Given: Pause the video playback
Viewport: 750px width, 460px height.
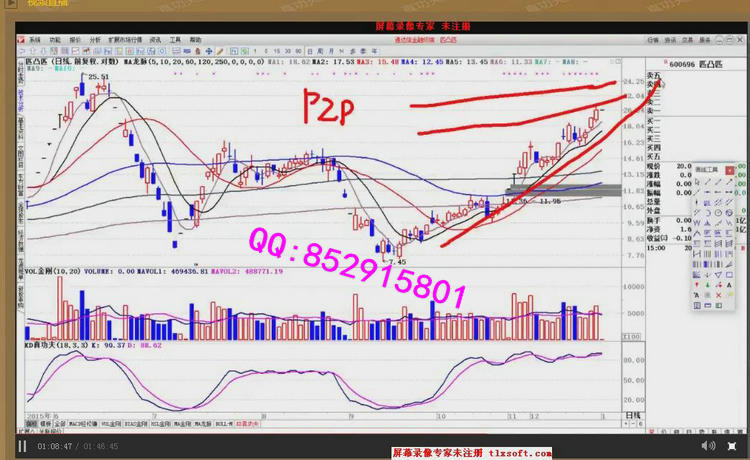Looking at the screenshot, I should [x=21, y=446].
